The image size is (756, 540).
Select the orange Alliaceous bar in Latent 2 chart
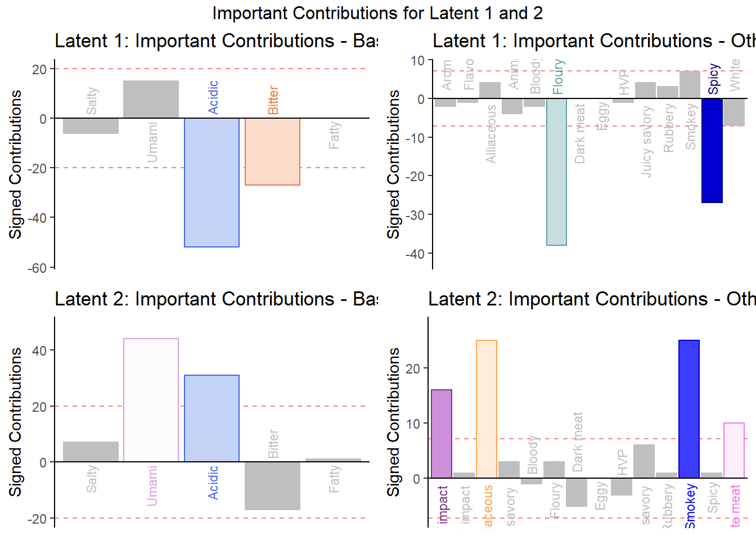[487, 409]
